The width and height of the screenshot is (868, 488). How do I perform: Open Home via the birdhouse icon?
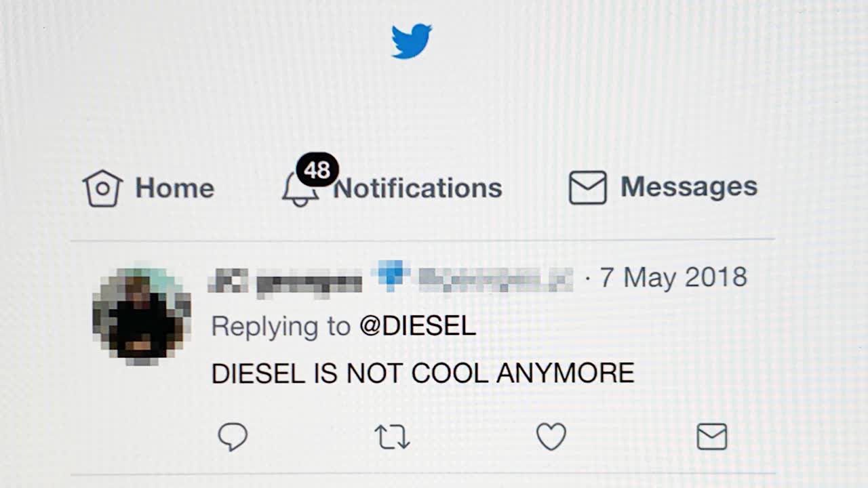tap(102, 188)
